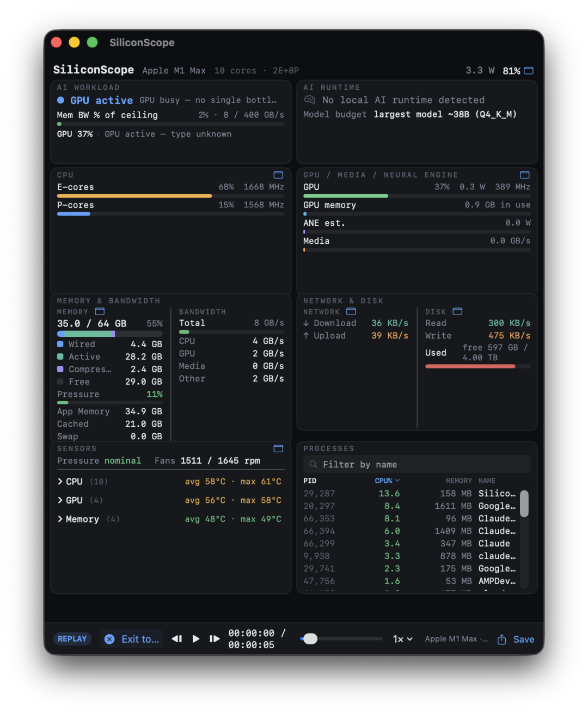Click the 35.0 / 64 GB memory reading
Image resolution: width=588 pixels, height=713 pixels.
(x=91, y=324)
